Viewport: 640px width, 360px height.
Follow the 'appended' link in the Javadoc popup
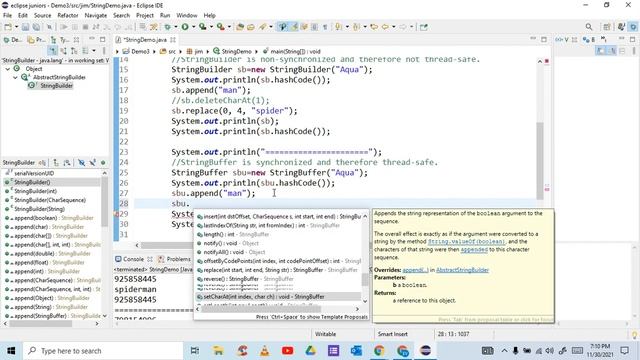click(x=474, y=249)
